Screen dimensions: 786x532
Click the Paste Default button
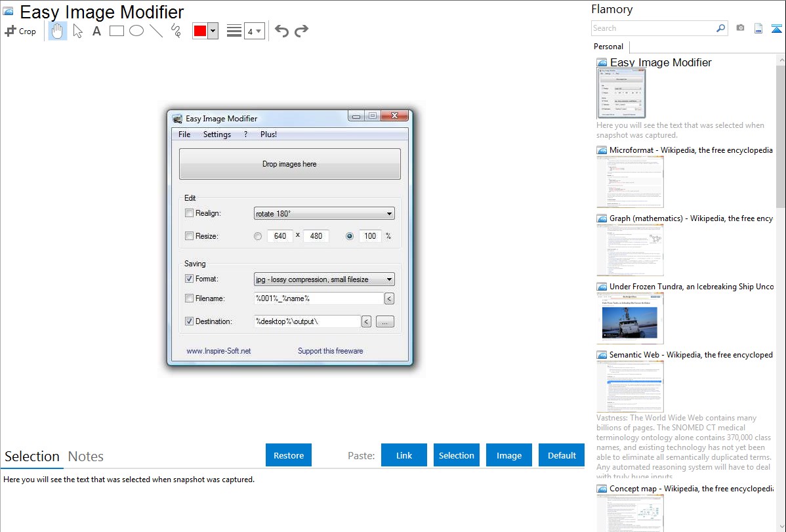click(x=562, y=455)
